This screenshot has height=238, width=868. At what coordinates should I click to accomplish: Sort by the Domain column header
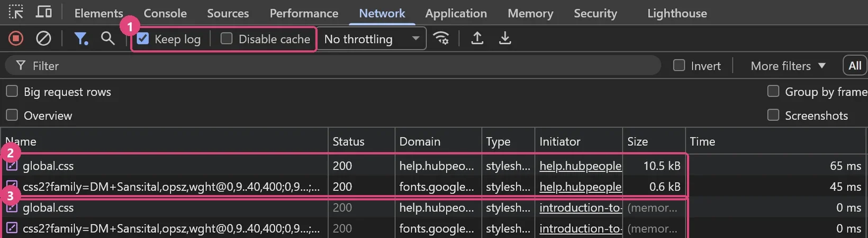coord(438,142)
